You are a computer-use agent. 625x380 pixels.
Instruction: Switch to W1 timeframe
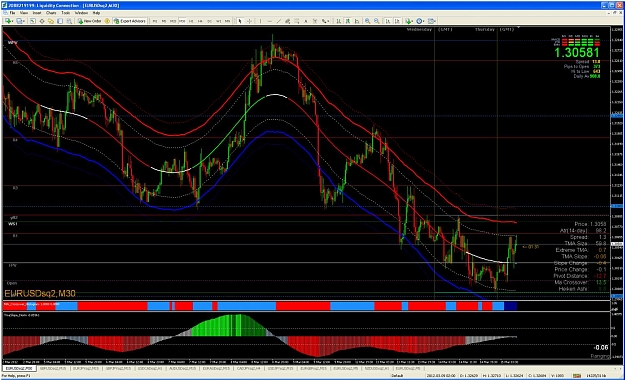point(218,21)
